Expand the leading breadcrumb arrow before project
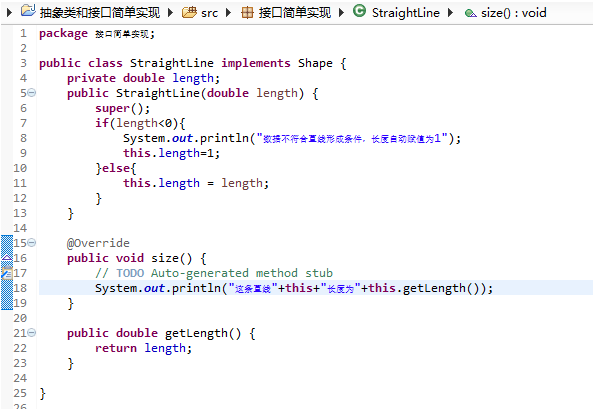The width and height of the screenshot is (593, 409). tap(9, 13)
